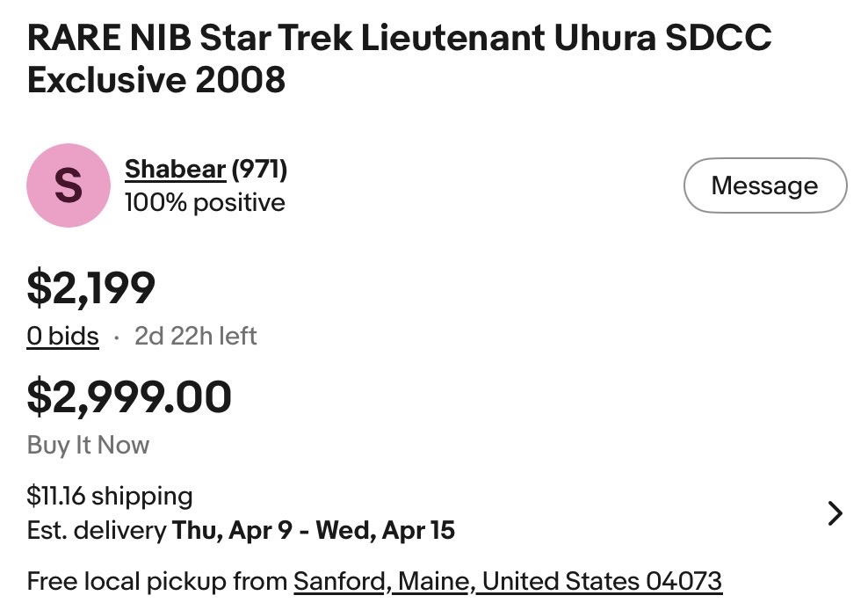Click Exclusive 2008 in the listing title
Image resolution: width=868 pixels, height=610 pixels.
[x=156, y=81]
